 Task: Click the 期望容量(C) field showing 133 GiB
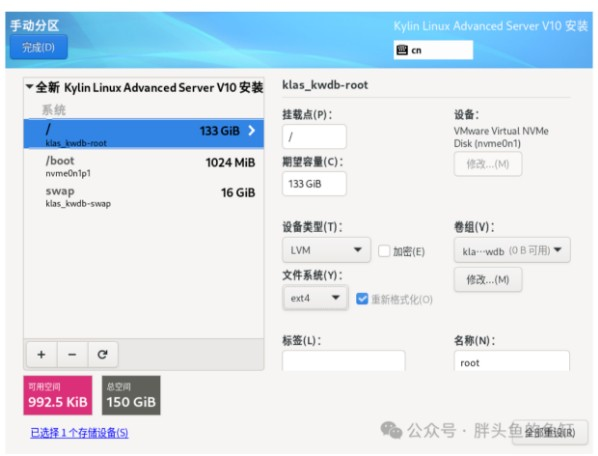(314, 184)
